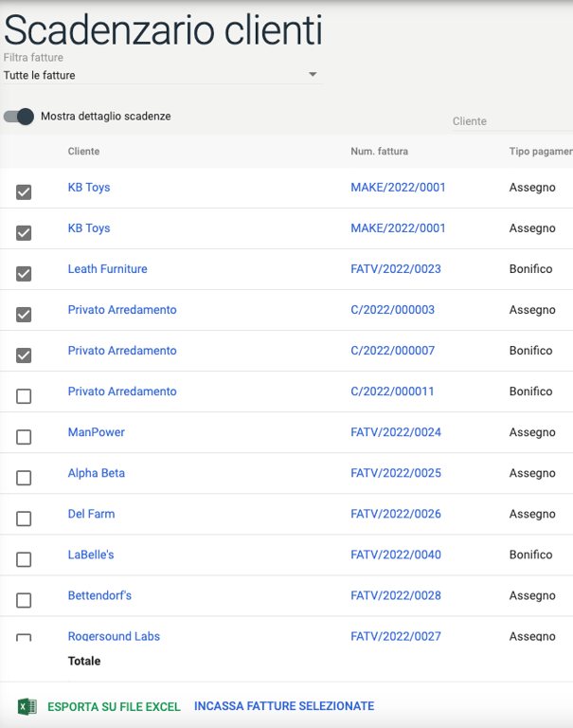Viewport: 573px width, 728px height.
Task: Uncheck the Leath Furniture row checkbox
Action: [x=24, y=274]
